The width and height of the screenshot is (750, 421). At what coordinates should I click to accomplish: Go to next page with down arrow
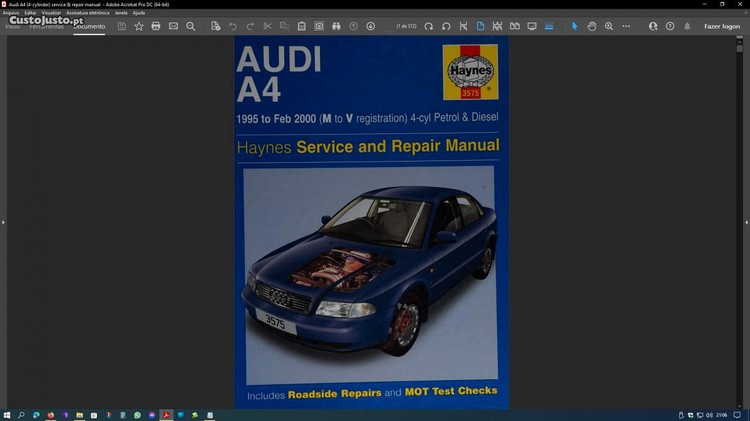pos(371,26)
